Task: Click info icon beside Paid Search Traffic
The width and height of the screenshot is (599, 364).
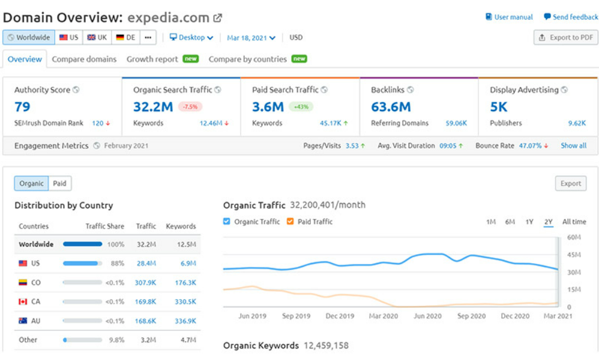Action: (324, 90)
